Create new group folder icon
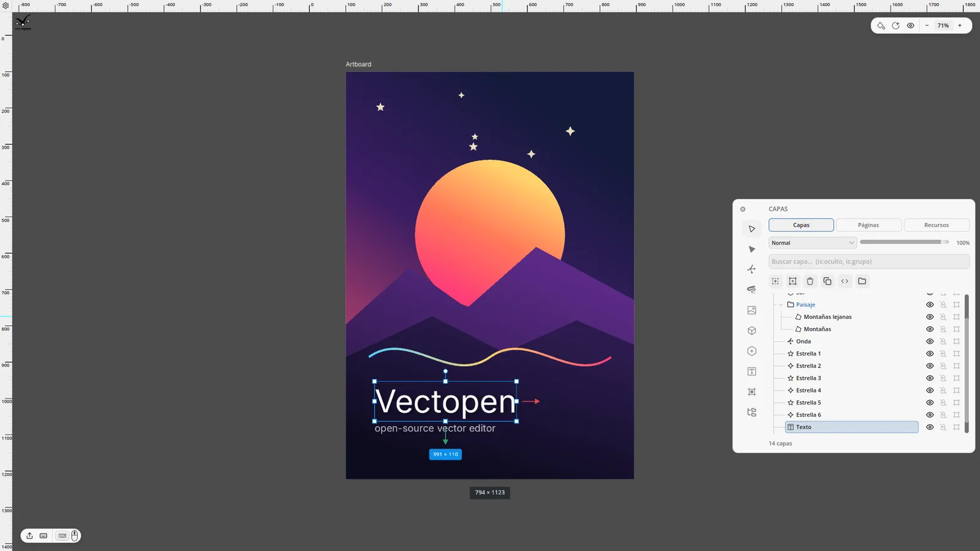Image resolution: width=980 pixels, height=551 pixels. click(862, 281)
